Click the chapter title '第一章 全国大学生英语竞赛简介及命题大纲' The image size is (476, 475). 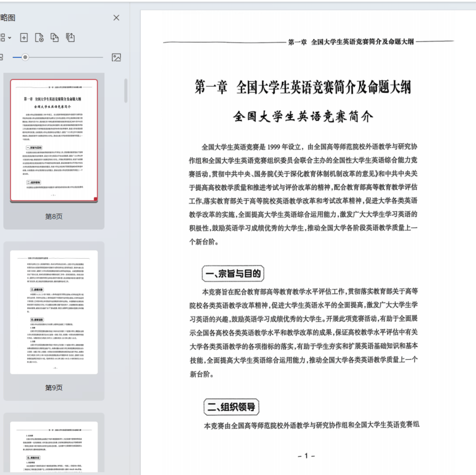click(303, 87)
